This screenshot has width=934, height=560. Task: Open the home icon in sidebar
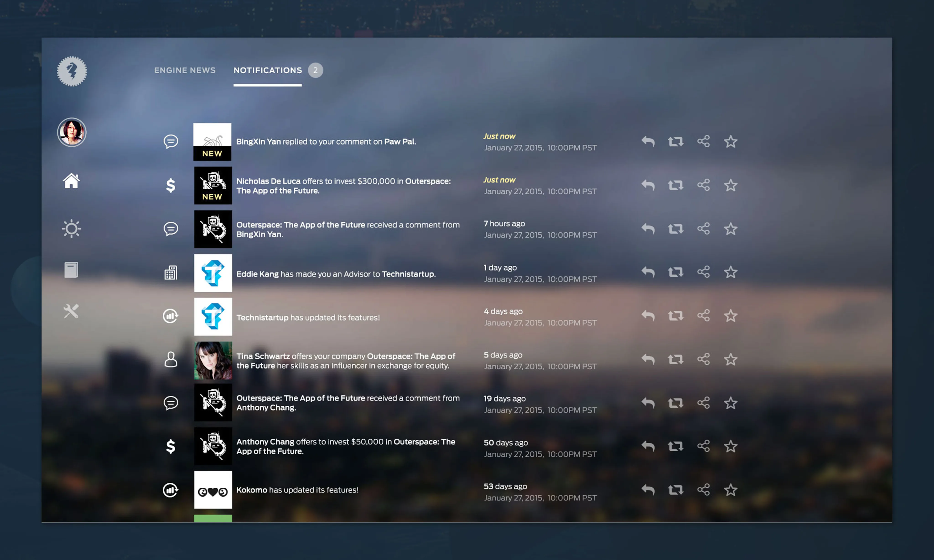click(x=71, y=181)
